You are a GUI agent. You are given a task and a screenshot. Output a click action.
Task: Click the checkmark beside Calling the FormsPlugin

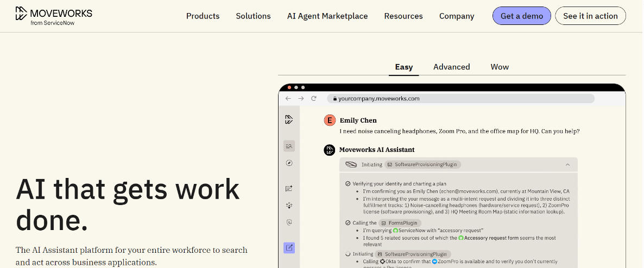coord(348,223)
